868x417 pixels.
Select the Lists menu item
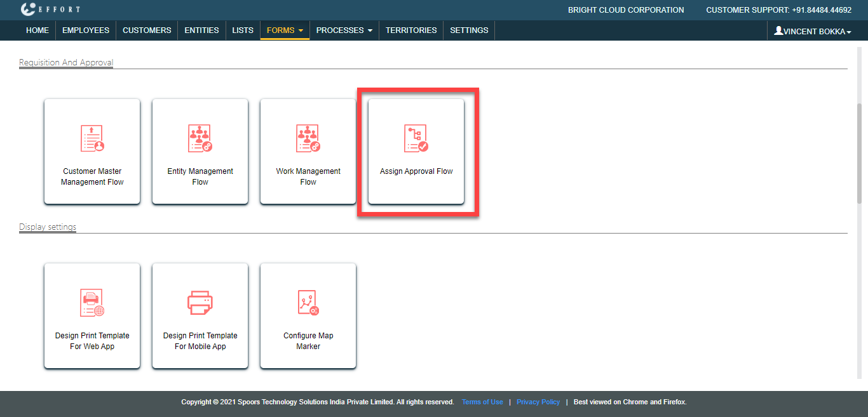point(243,30)
